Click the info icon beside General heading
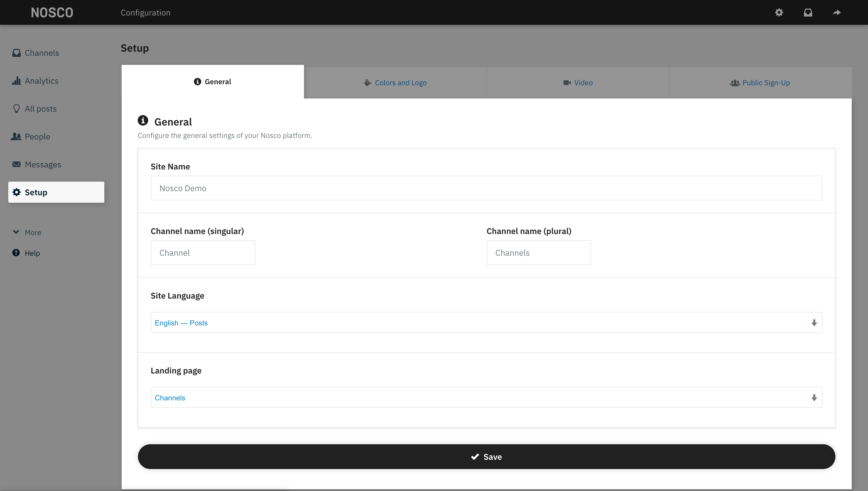The image size is (868, 491). 143,120
